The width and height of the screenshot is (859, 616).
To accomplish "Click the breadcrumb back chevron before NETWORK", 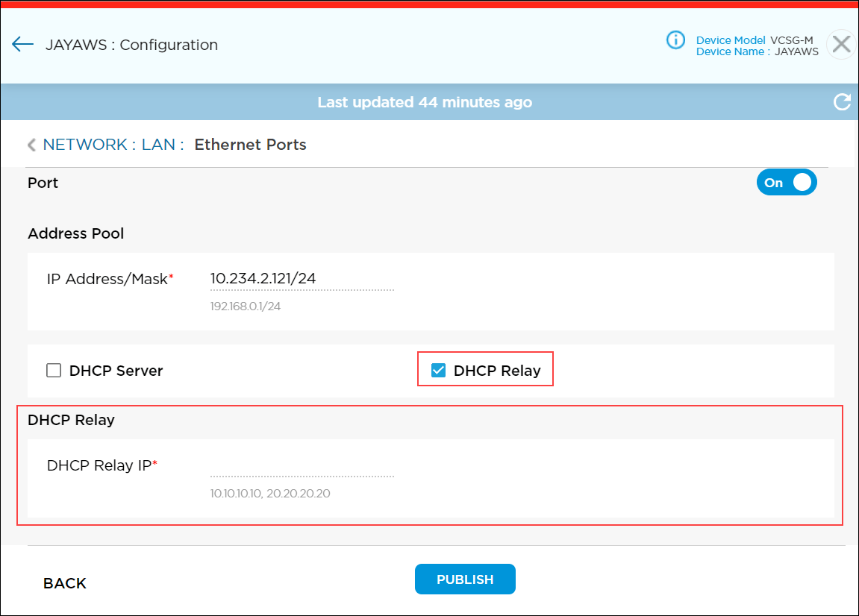I will (x=31, y=145).
